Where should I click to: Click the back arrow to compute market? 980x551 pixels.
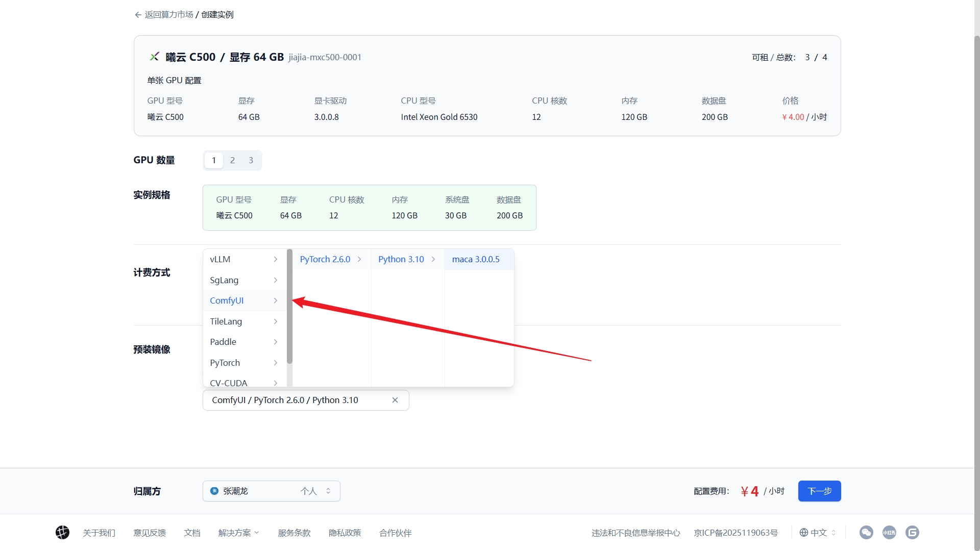138,15
